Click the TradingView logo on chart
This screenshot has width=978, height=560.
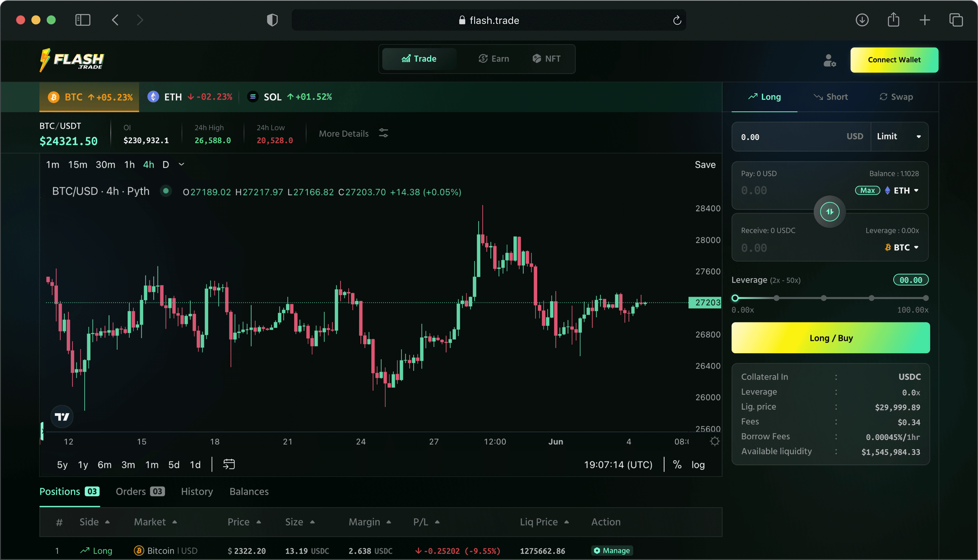pos(62,417)
